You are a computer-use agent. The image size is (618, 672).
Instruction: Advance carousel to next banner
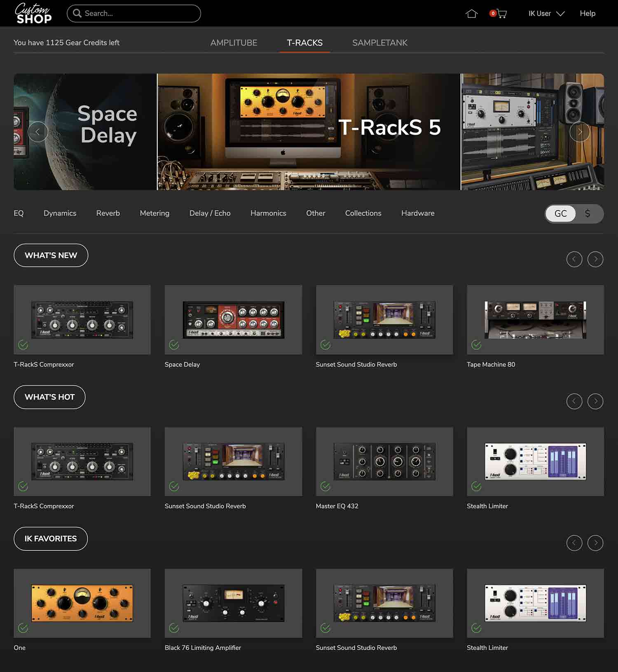pos(579,132)
